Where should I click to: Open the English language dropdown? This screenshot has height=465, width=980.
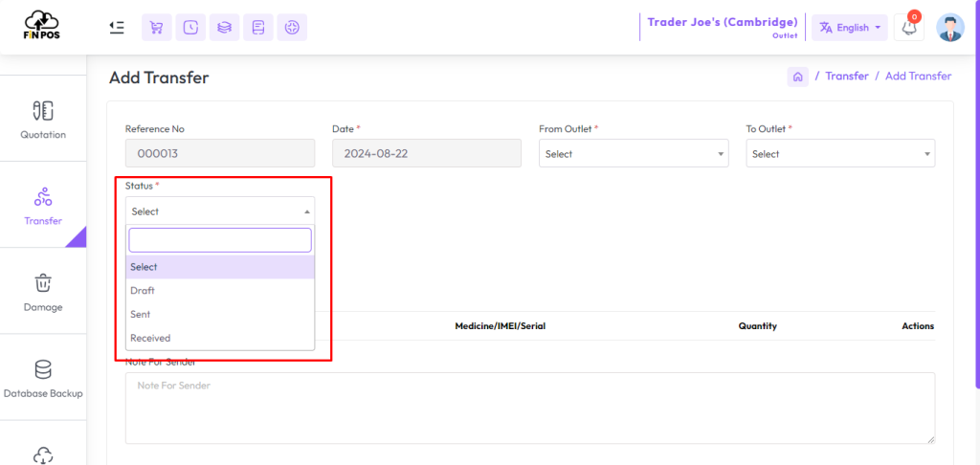tap(850, 28)
